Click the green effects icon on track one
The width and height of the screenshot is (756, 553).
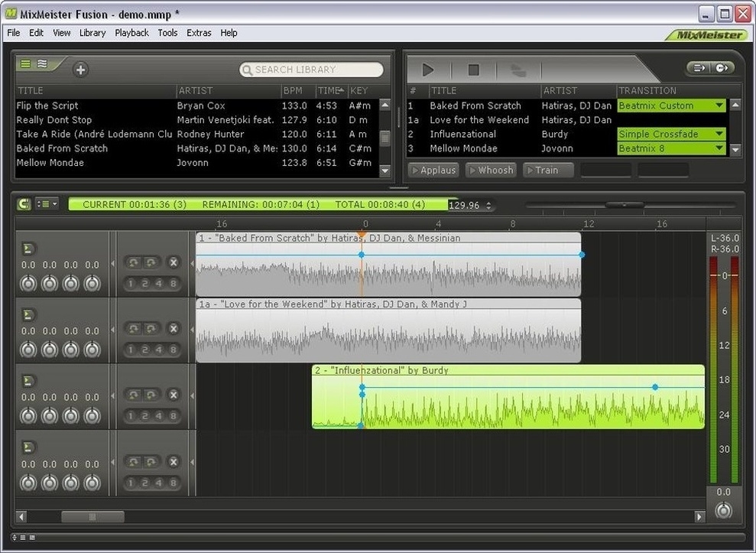28,247
